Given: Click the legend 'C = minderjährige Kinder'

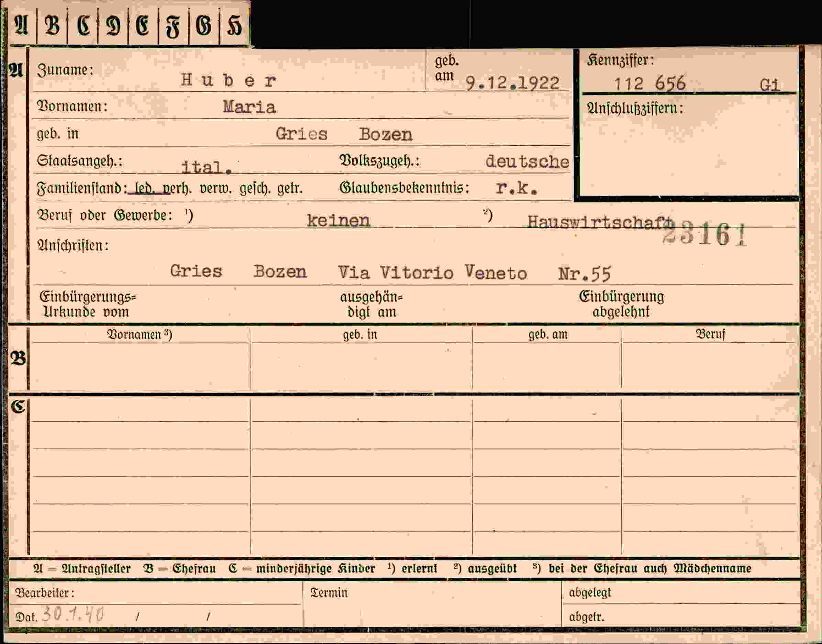Looking at the screenshot, I should tap(302, 569).
